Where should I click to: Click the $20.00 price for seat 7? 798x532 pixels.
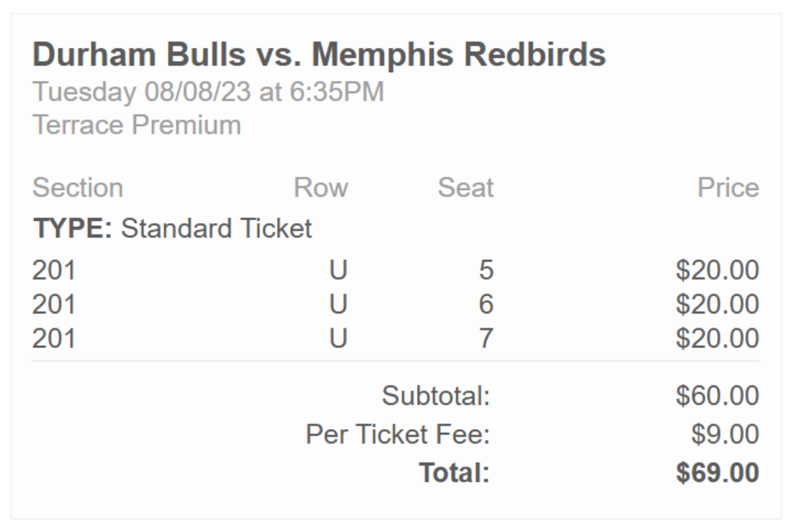point(718,339)
